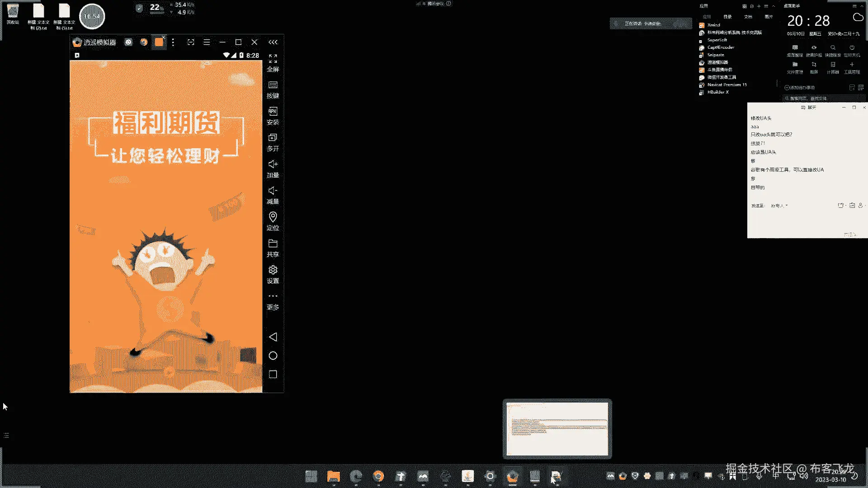Open the 共享 shared folder icon

[273, 248]
